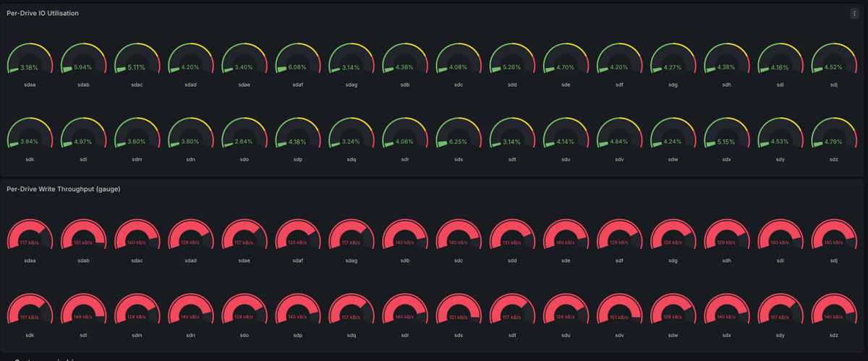Screen dimensions: 868x361
Task: Click the sdw label under Write Throughput
Action: (673, 336)
